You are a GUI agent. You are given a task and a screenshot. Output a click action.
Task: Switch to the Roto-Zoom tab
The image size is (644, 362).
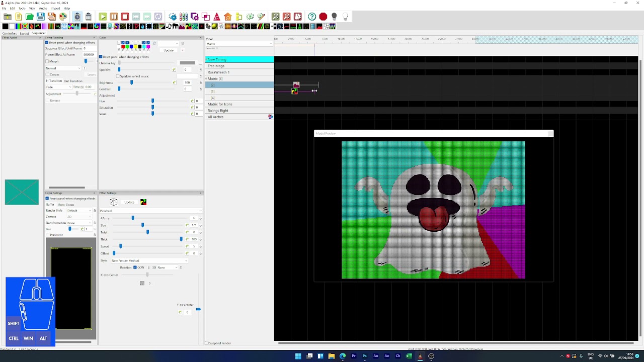(66, 205)
